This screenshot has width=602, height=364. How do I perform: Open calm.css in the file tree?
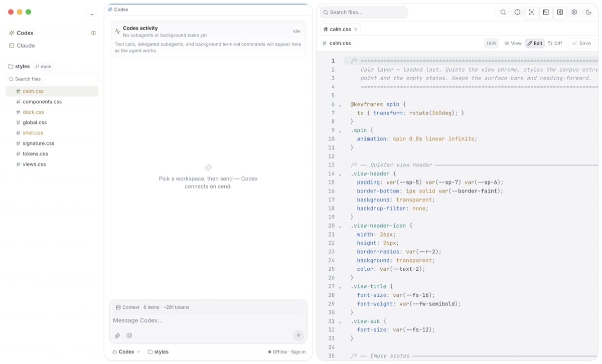pyautogui.click(x=52, y=91)
